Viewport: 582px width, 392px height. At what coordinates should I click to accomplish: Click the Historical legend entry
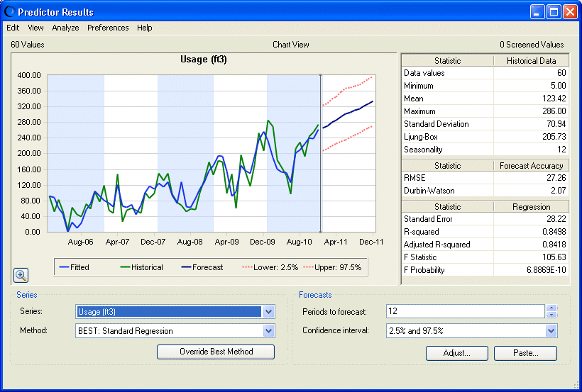coord(141,267)
